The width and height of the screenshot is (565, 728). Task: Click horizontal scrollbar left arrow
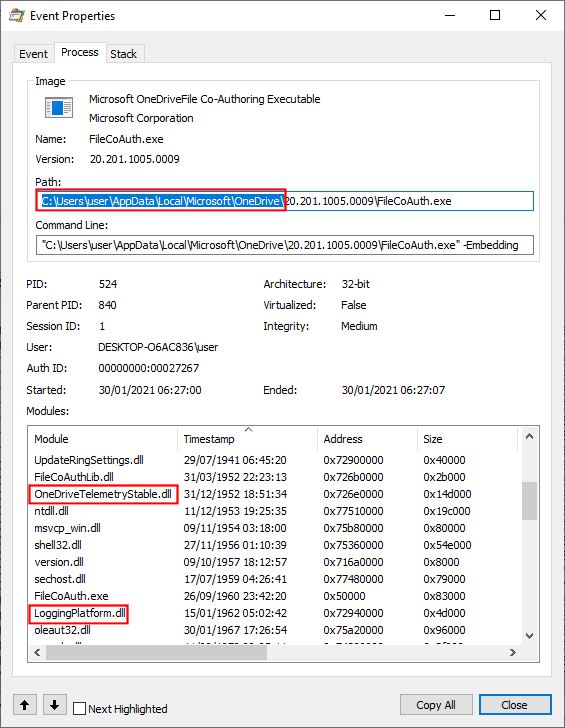click(37, 652)
